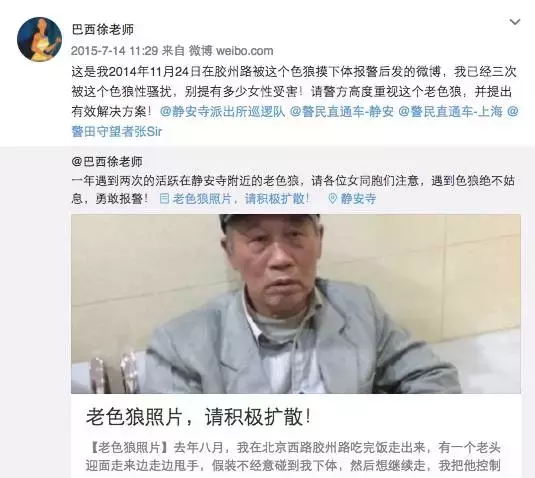The image size is (535, 478).
Task: Open the article preview photo
Action: pyautogui.click(x=296, y=304)
